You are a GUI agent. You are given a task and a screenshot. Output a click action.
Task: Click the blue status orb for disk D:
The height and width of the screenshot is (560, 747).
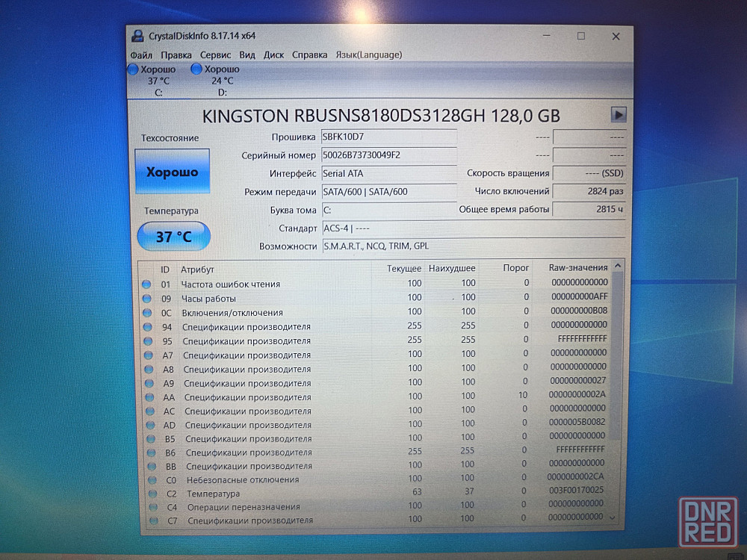pos(196,69)
